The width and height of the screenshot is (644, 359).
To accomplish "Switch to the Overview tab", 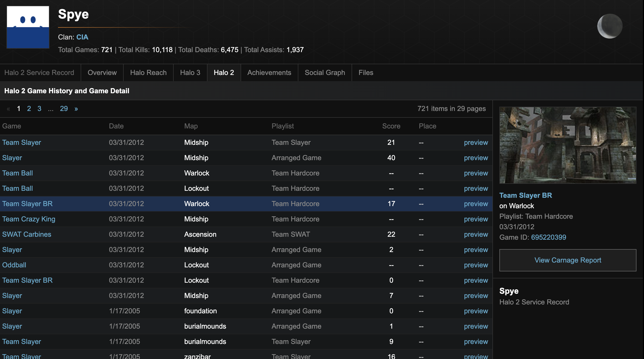I will 102,72.
